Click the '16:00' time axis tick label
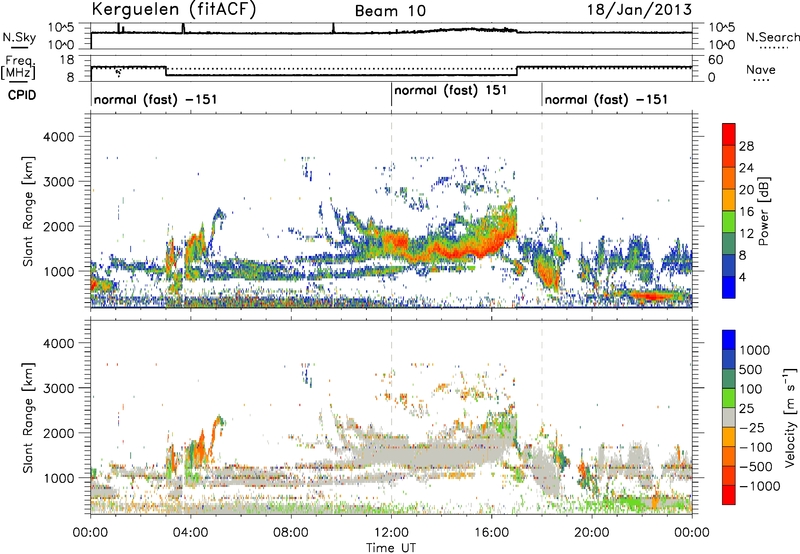The image size is (800, 554). pos(491,532)
